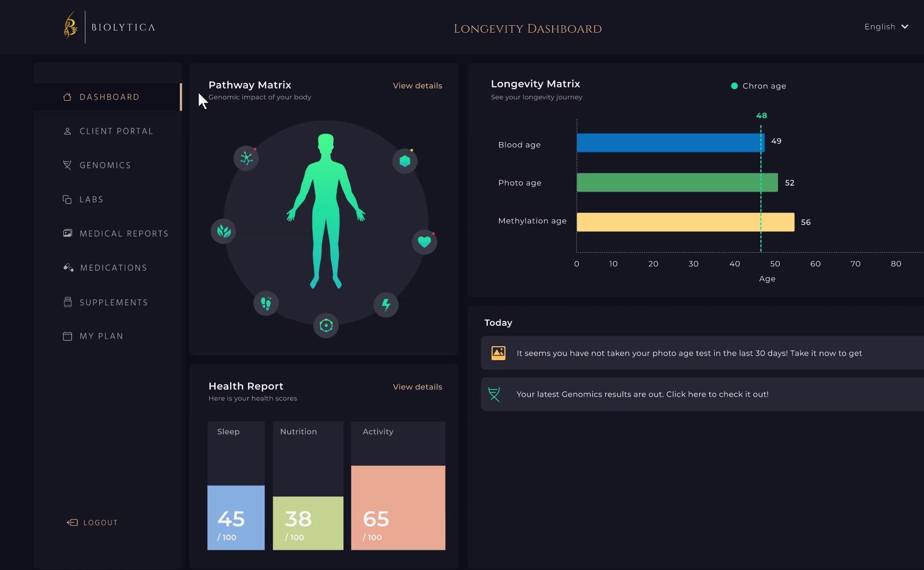Viewport: 924px width, 570px height.
Task: Click the neuron pathway icon
Action: tap(246, 158)
